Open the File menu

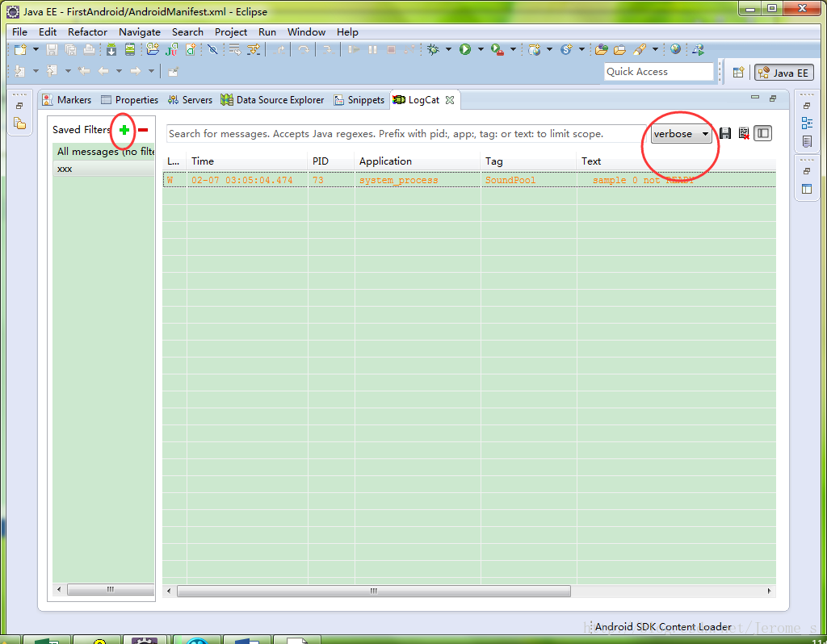19,32
